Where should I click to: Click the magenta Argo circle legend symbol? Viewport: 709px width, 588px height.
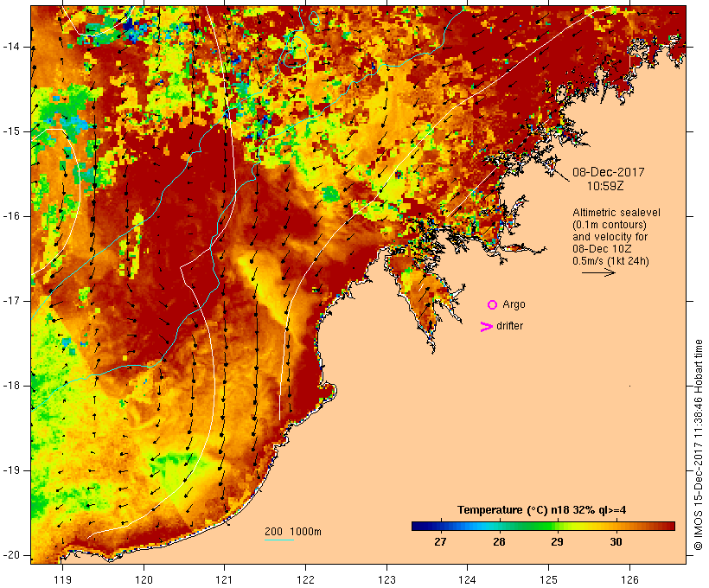point(493,305)
